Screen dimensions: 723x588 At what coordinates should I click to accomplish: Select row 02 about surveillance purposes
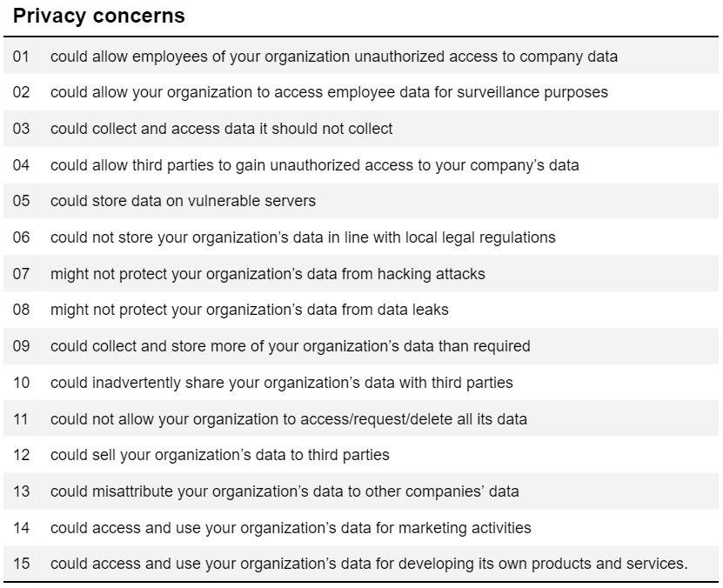coord(361,92)
